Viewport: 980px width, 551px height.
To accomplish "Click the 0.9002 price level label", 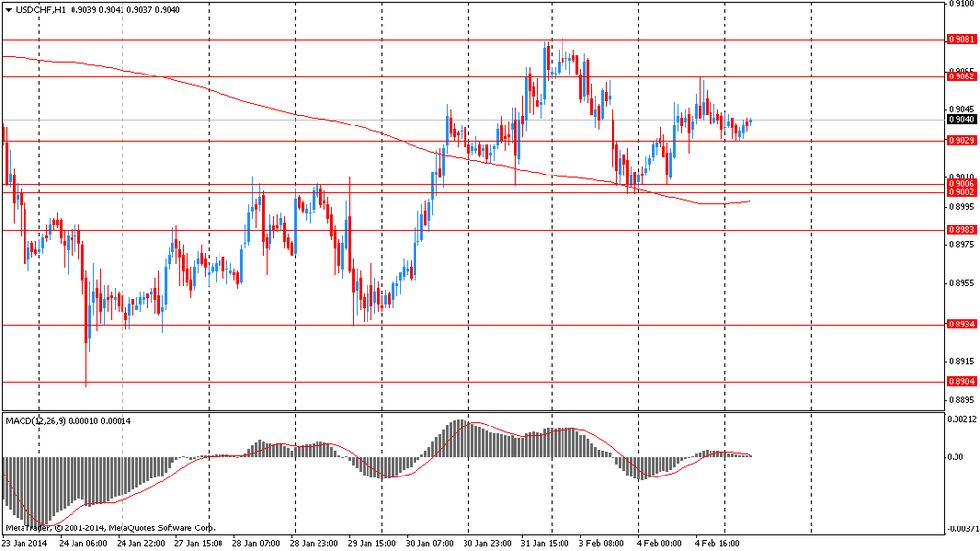I will [960, 193].
